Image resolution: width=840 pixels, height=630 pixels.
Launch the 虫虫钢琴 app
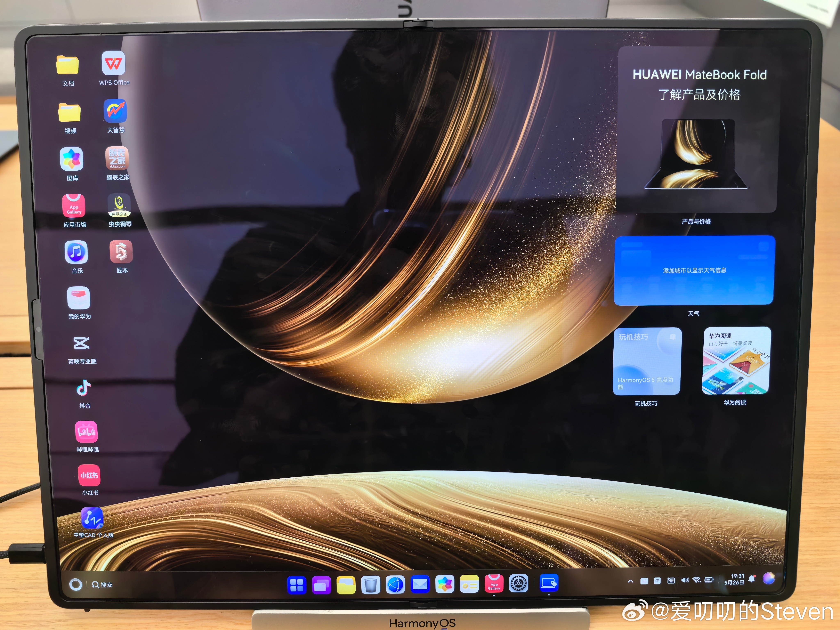(x=119, y=205)
